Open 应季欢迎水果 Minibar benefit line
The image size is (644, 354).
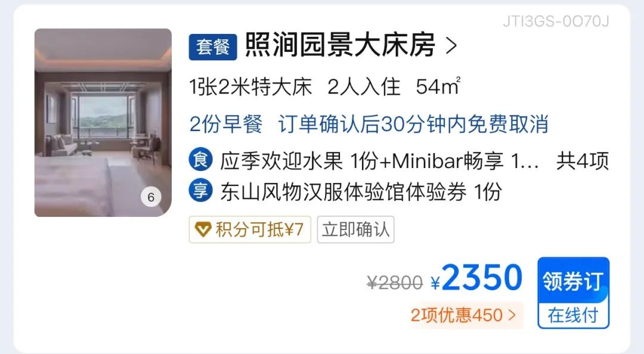click(x=379, y=161)
